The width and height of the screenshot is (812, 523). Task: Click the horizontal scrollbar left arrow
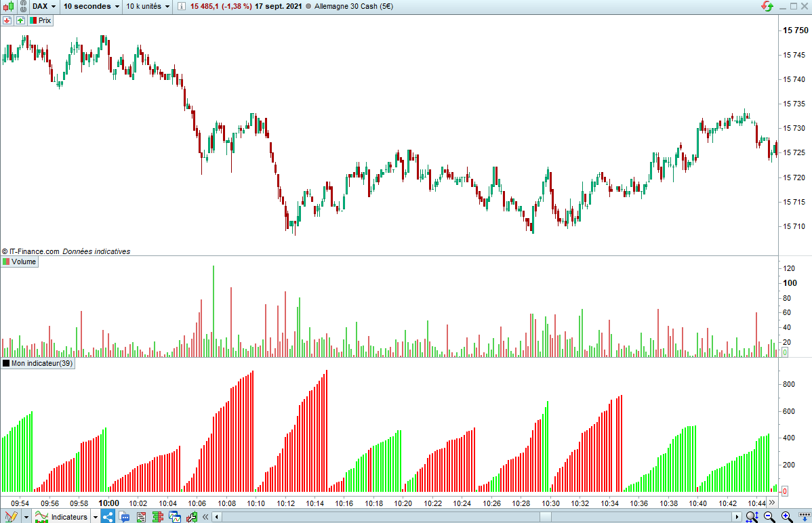pyautogui.click(x=217, y=516)
